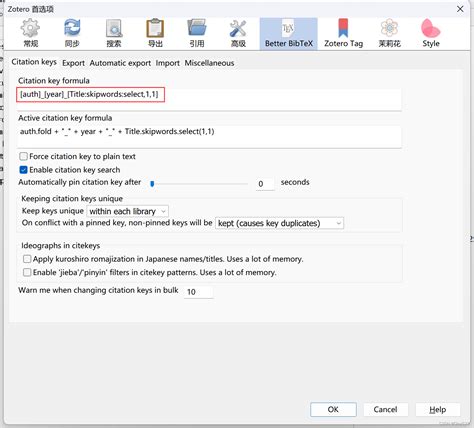Open the 茉莉花 Jasminum preferences pane
This screenshot has width=474, height=428.
click(x=389, y=33)
